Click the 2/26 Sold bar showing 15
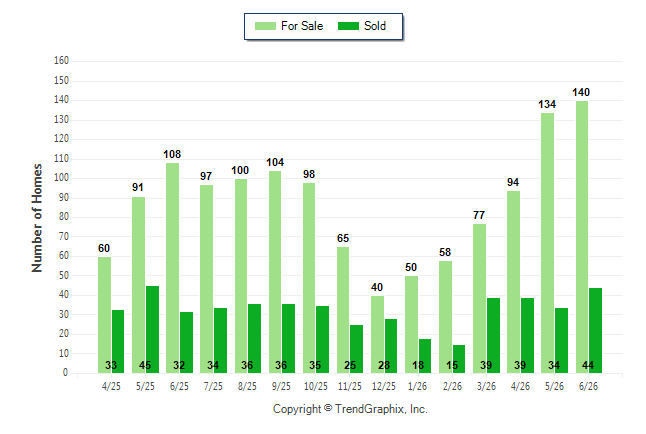 tap(459, 359)
